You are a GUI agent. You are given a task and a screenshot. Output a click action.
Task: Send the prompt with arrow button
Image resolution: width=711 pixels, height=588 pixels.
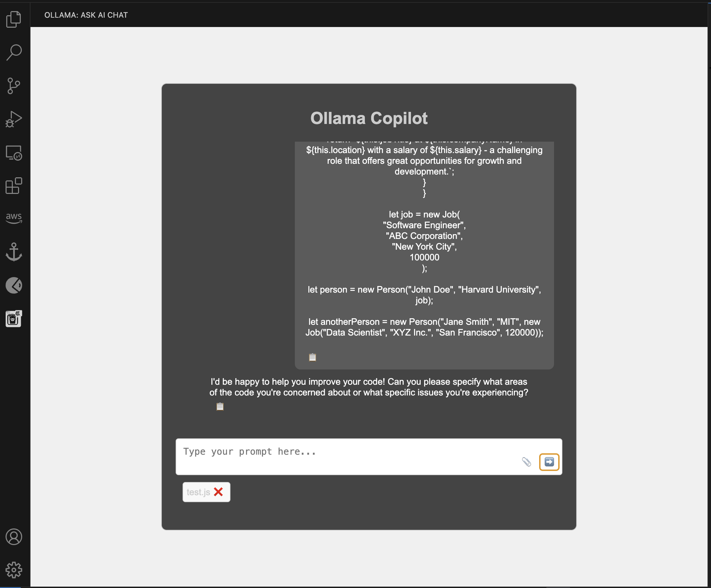click(x=549, y=462)
